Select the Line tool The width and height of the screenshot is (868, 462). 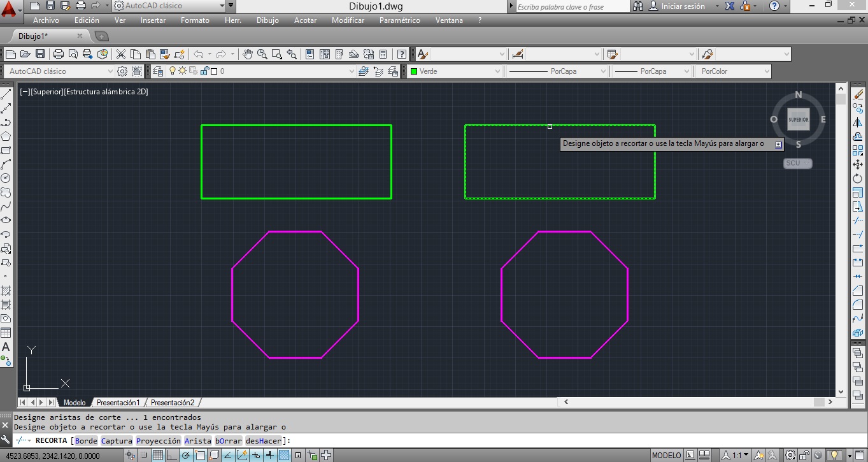point(6,94)
